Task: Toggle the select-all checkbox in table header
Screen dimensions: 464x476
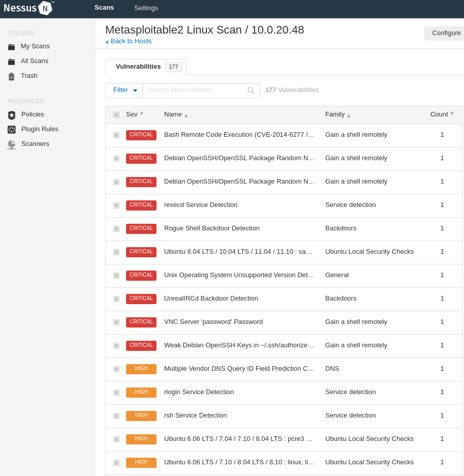Action: tap(116, 115)
